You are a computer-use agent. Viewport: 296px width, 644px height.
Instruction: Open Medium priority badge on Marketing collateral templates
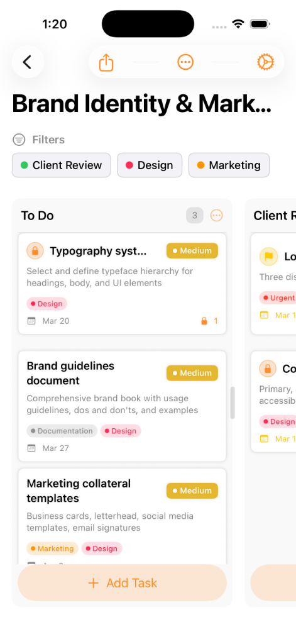[192, 491]
